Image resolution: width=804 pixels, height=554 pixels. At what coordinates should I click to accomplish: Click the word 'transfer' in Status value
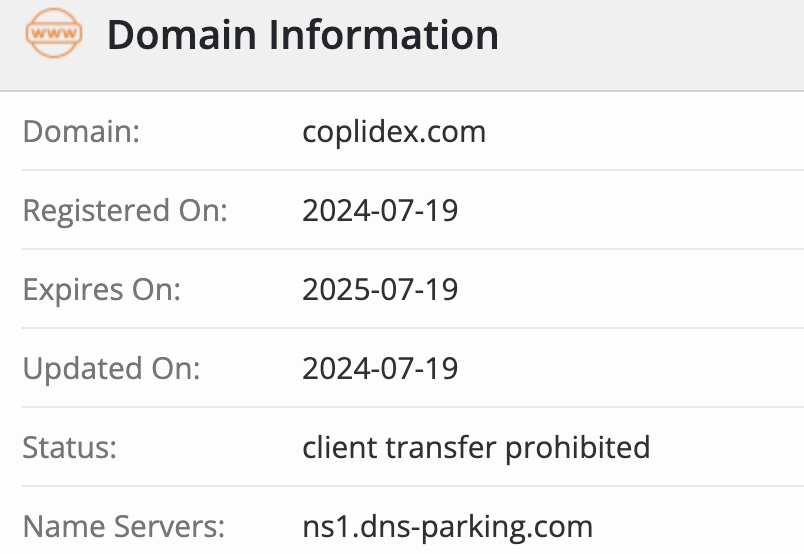441,447
